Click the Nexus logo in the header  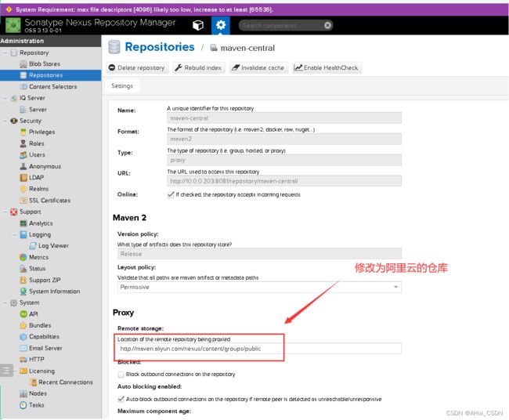point(13,25)
